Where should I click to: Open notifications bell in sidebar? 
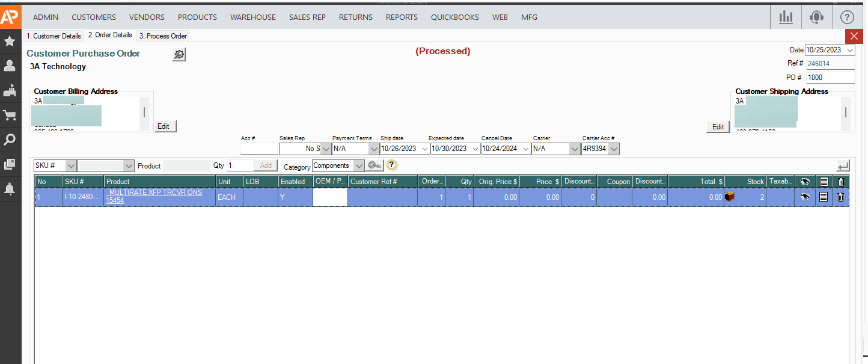(x=10, y=189)
